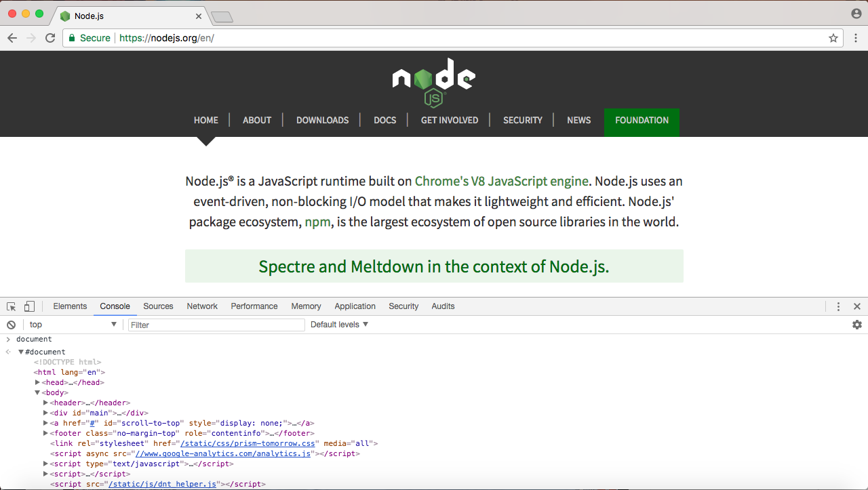Collapse the #document tree node
Screen dimensions: 868x490
tap(21, 352)
